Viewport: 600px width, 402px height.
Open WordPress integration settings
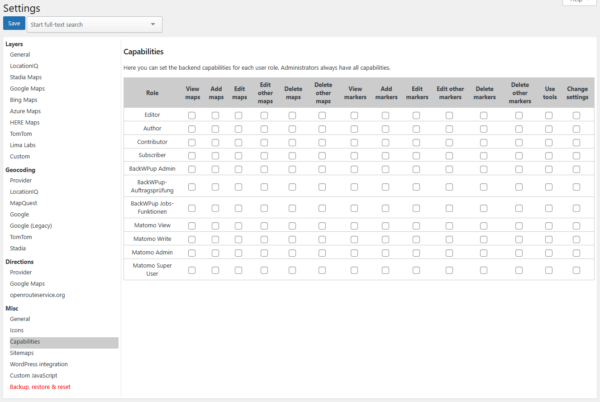pyautogui.click(x=39, y=364)
